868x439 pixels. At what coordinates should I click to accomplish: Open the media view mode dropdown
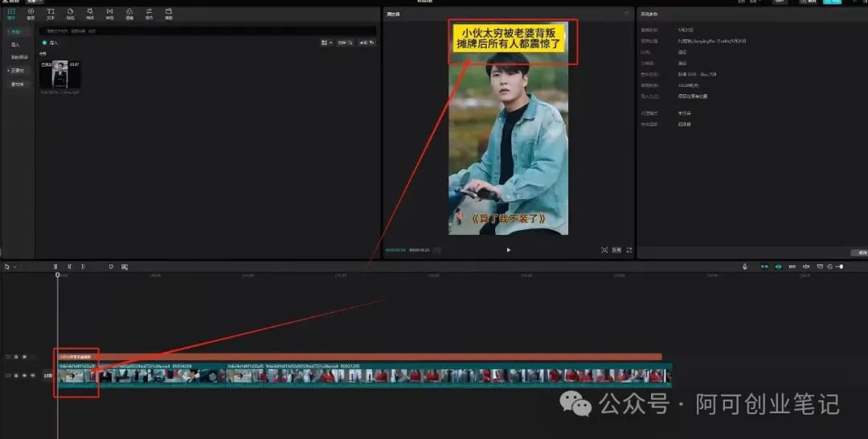326,43
